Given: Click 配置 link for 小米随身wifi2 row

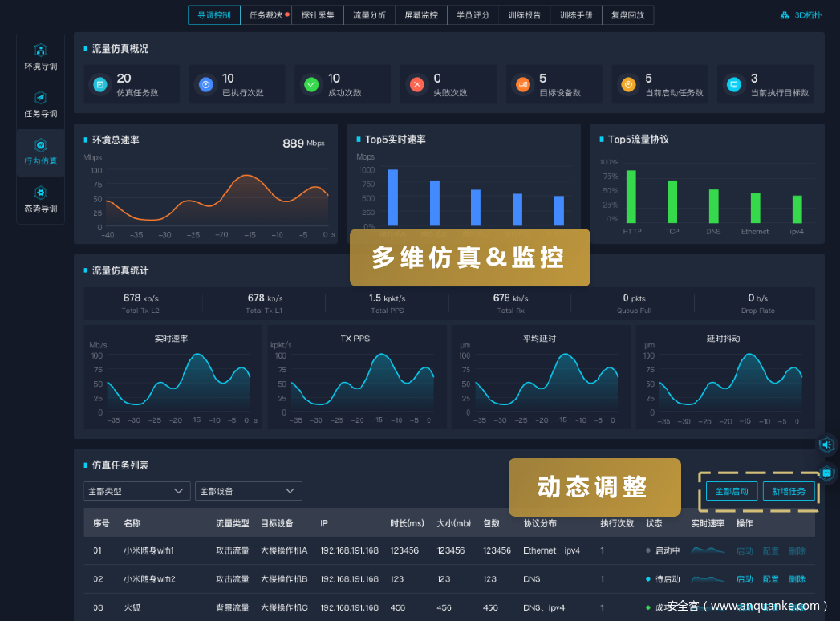Looking at the screenshot, I should pyautogui.click(x=770, y=579).
